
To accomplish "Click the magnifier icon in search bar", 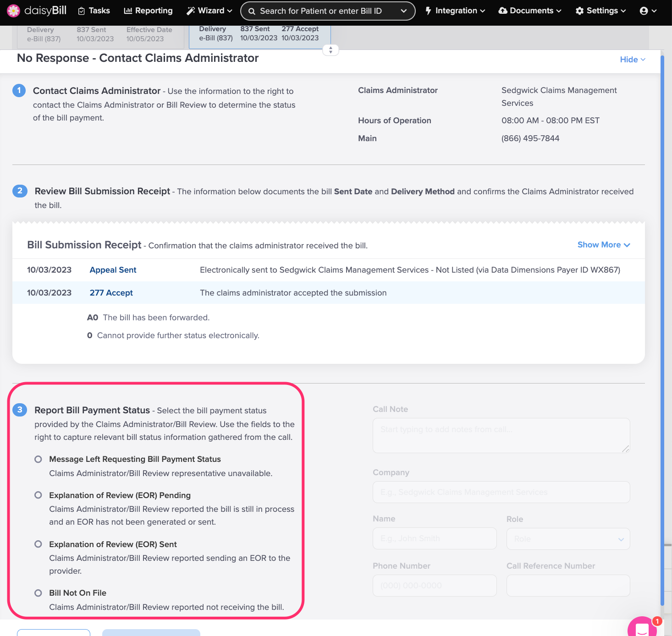I will click(252, 11).
